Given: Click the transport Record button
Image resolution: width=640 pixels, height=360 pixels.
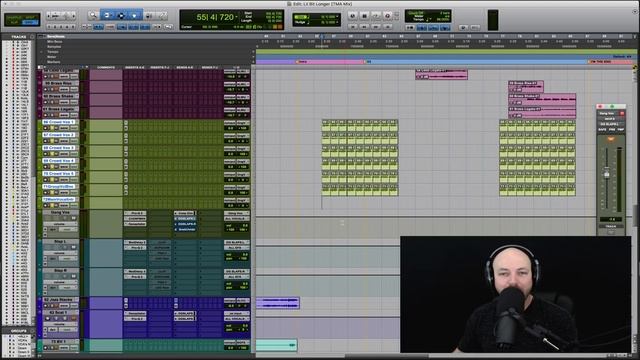Looking at the screenshot, I should click(x=388, y=16).
